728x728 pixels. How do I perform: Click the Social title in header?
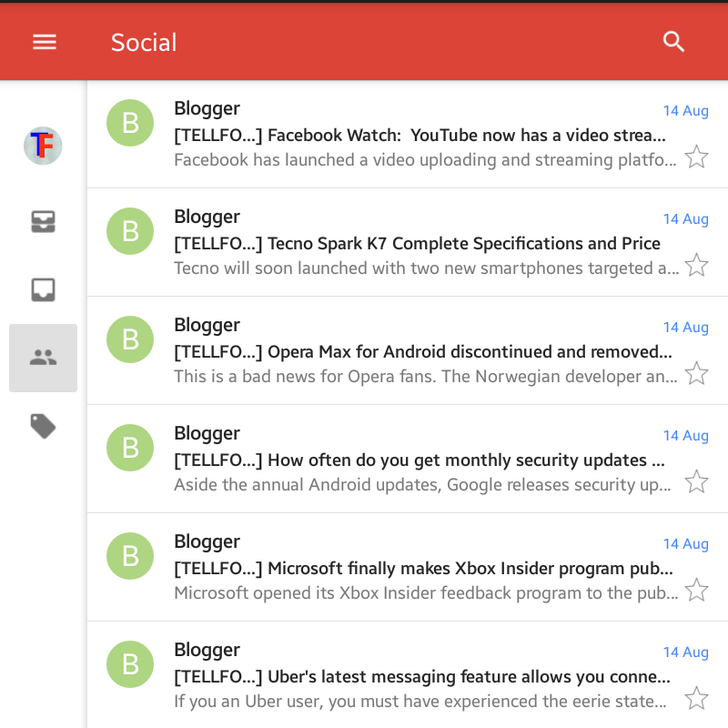tap(144, 42)
